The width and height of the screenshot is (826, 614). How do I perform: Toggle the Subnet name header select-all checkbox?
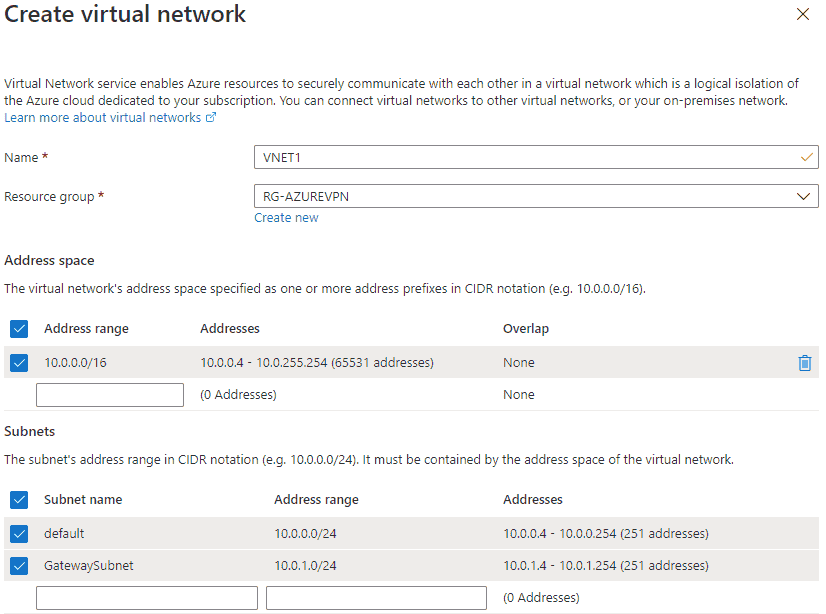coord(19,500)
